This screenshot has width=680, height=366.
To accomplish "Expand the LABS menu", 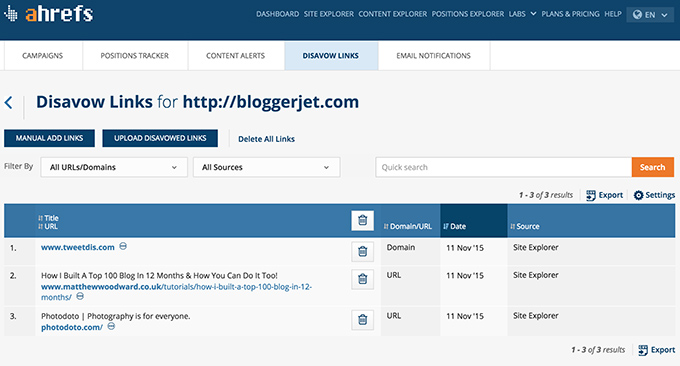I will point(522,14).
